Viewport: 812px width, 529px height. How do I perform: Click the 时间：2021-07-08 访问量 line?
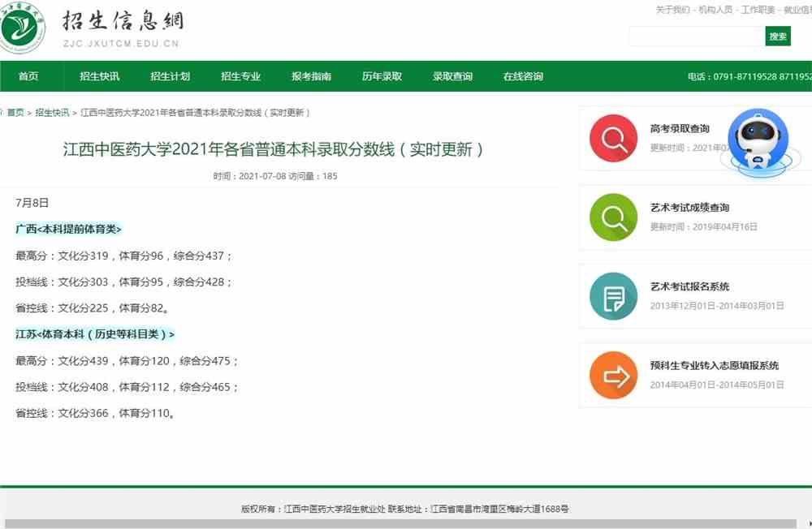(x=275, y=177)
